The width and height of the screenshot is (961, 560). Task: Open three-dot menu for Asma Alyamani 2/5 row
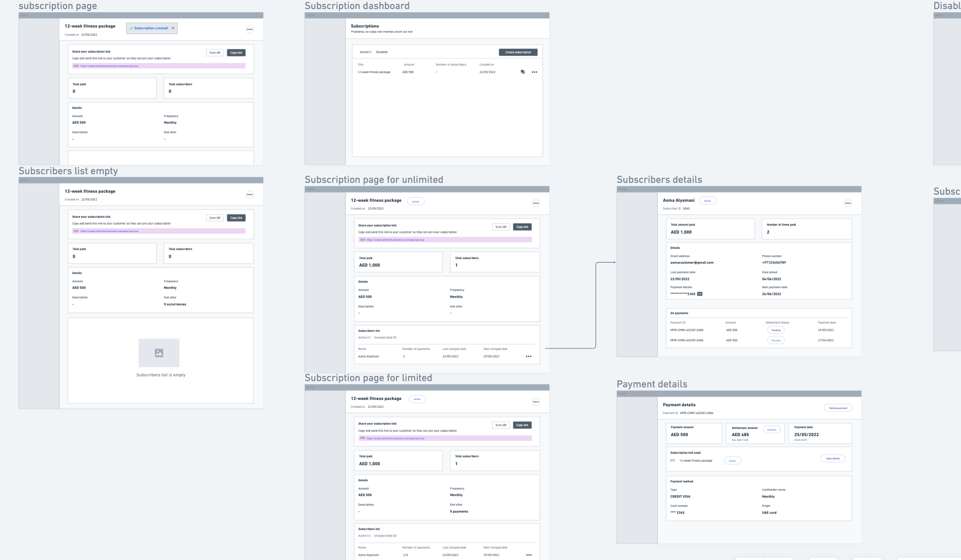[x=529, y=555]
